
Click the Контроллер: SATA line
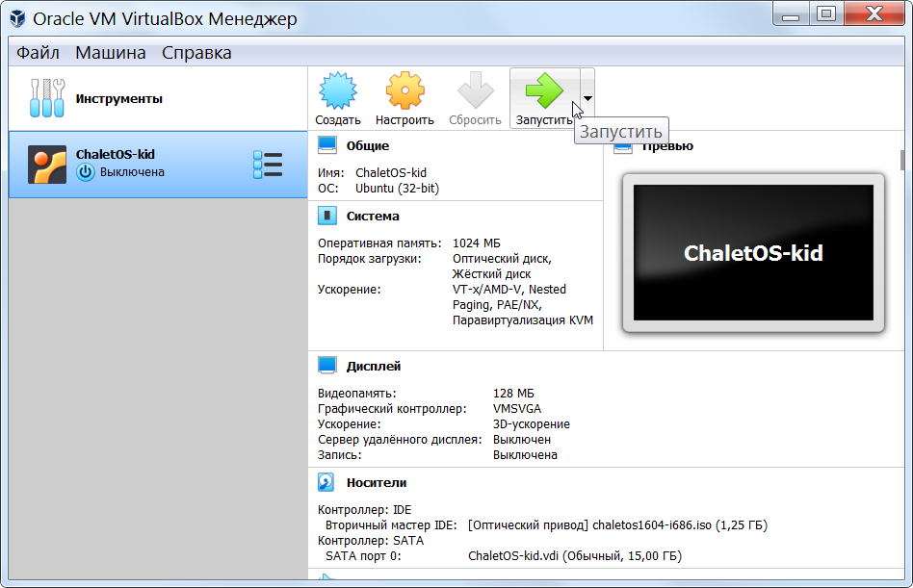point(371,540)
